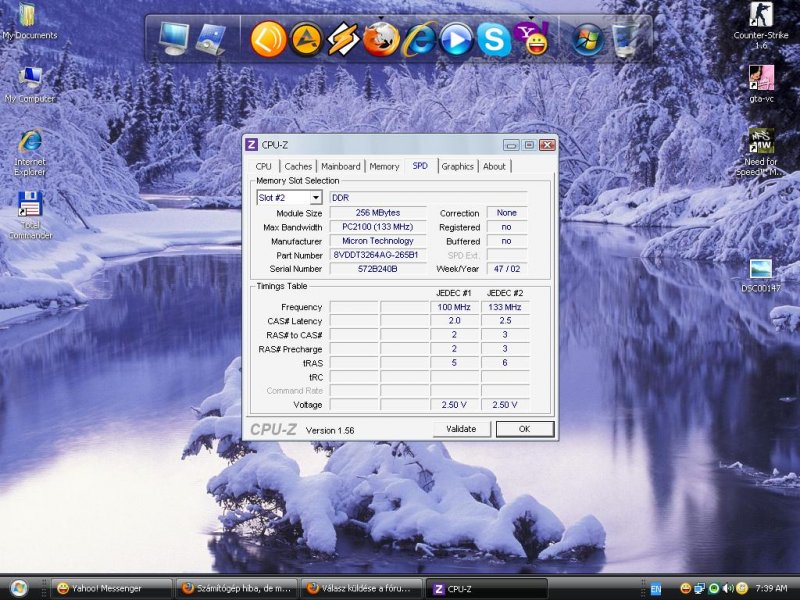800x600 pixels.
Task: Launch Total Commander desktop shortcut
Action: pos(30,215)
